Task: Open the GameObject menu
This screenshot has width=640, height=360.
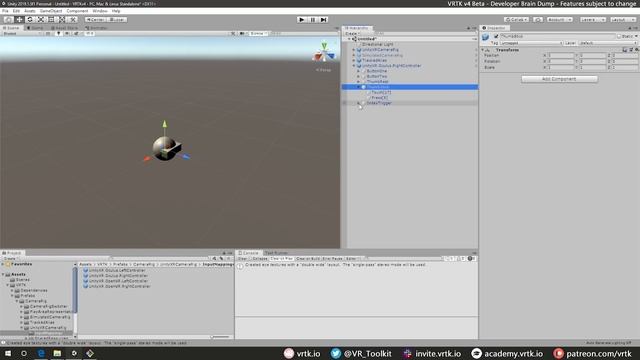Action: [51, 11]
